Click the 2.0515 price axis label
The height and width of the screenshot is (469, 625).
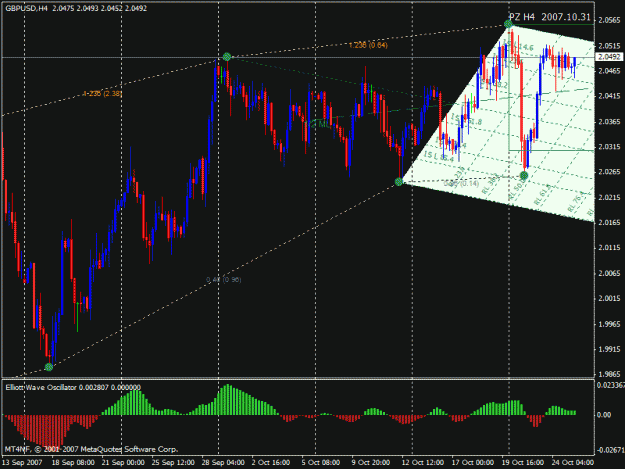(609, 45)
